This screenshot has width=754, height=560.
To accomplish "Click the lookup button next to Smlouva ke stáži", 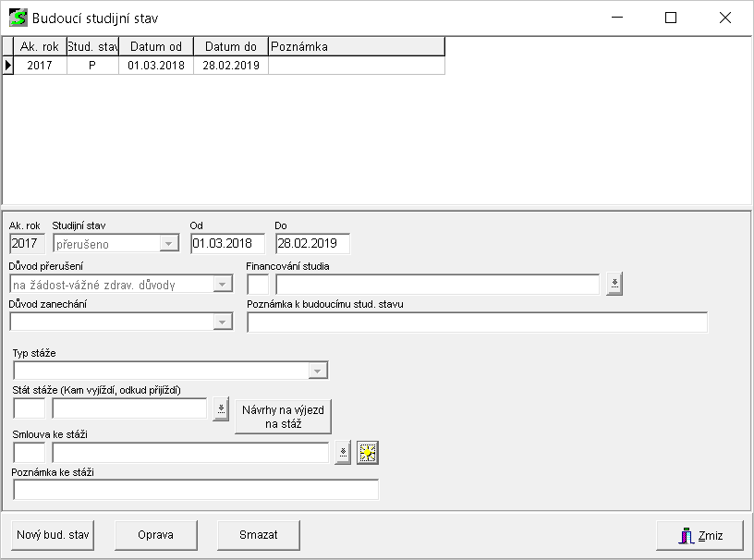I will pos(343,453).
